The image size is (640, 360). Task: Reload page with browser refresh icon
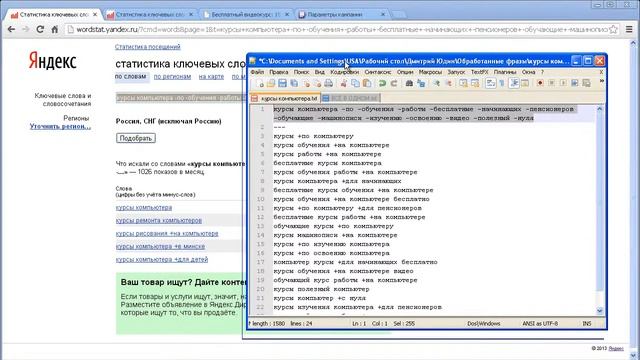tap(40, 29)
